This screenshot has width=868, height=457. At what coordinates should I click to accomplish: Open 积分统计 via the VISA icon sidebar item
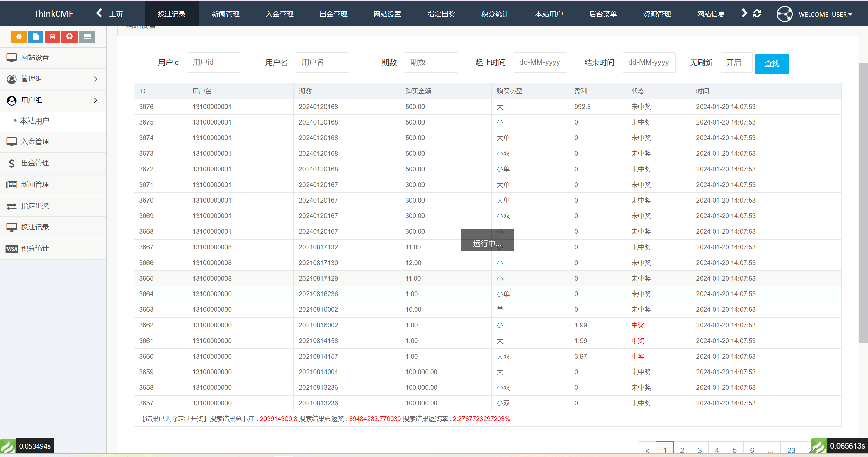[35, 249]
